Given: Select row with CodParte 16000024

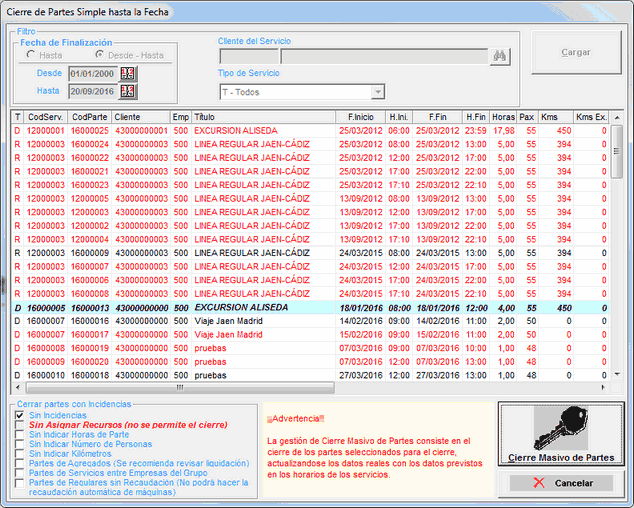Looking at the screenshot, I should coord(311,144).
